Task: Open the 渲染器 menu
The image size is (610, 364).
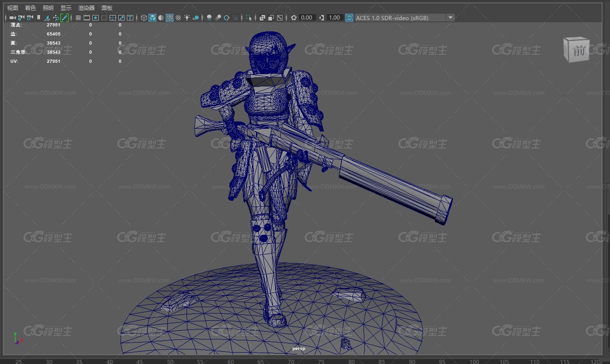Action: tap(86, 8)
